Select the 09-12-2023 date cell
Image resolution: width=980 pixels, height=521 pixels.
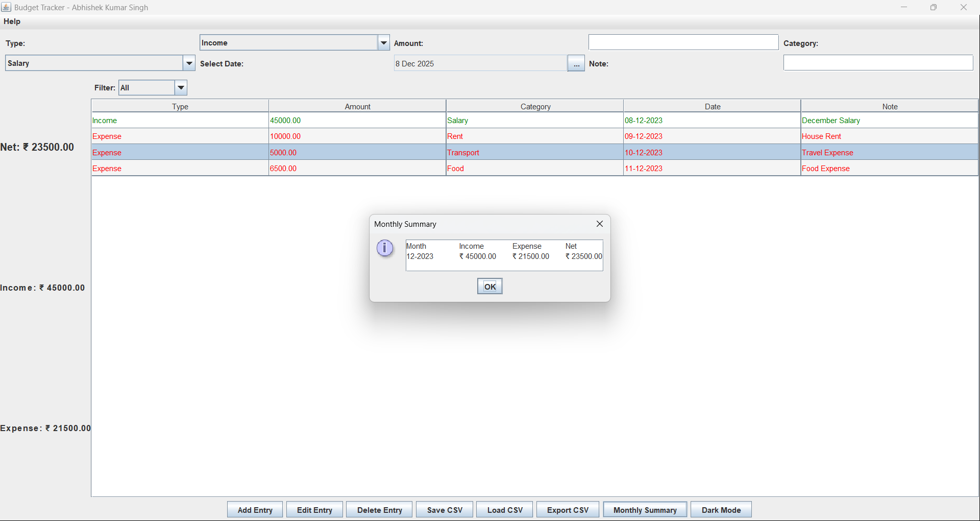713,136
